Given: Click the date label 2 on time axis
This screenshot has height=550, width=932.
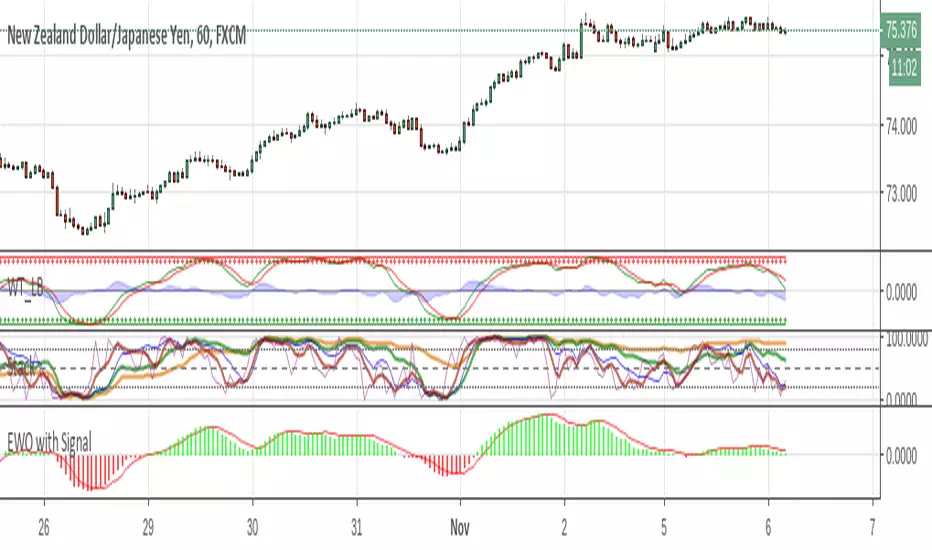Looking at the screenshot, I should [x=565, y=527].
